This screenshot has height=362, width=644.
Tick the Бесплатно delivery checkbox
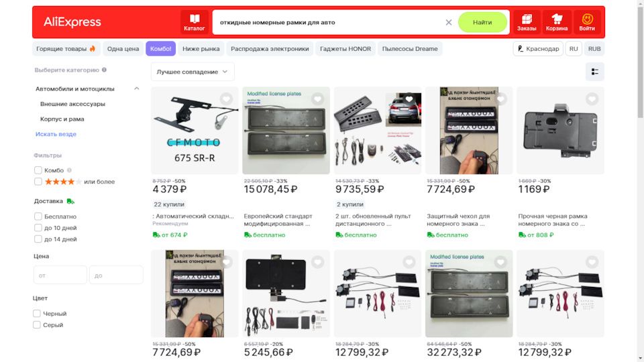click(38, 217)
